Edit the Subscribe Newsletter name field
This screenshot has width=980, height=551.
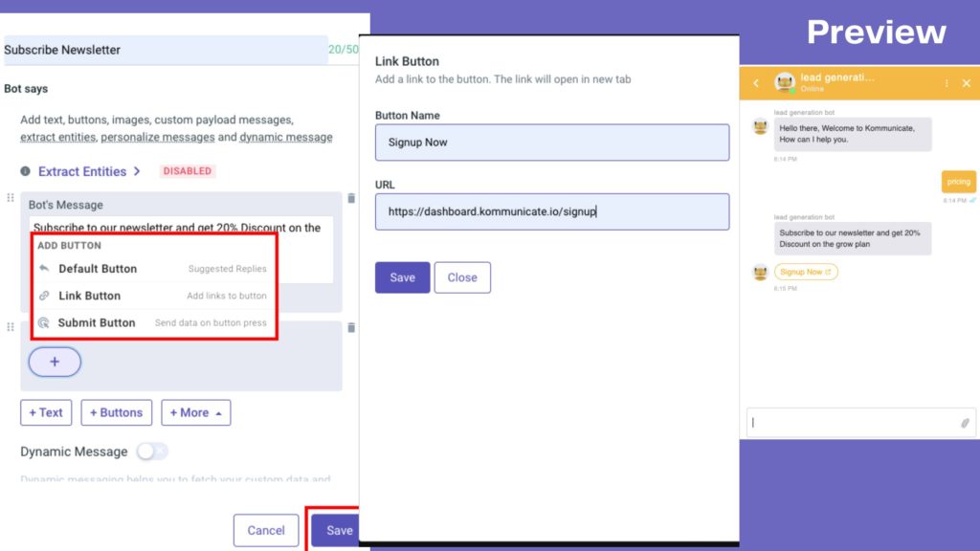166,50
